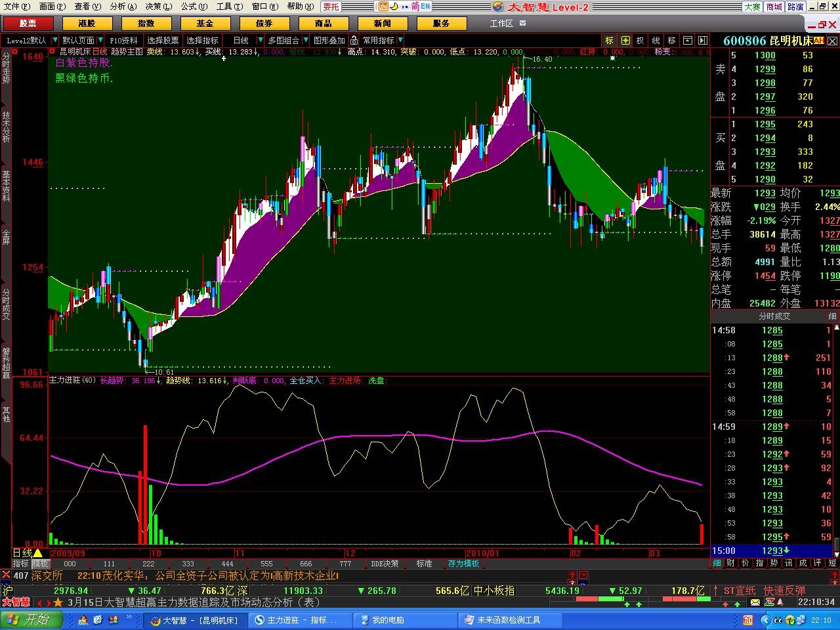Image resolution: width=840 pixels, height=630 pixels.
Task: Click the 存为模板 save template button
Action: click(463, 563)
